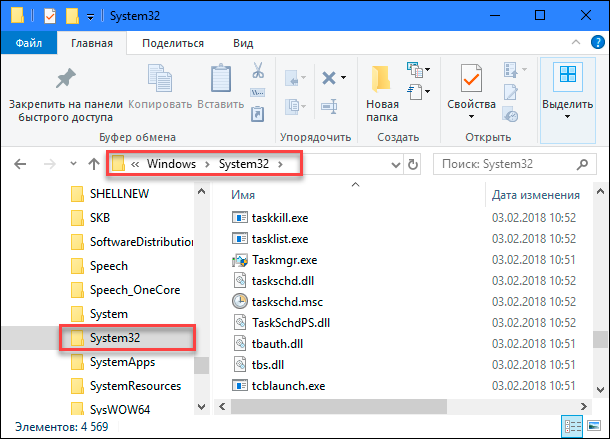This screenshot has height=439, width=610.
Task: Open the address bar history dropdown
Action: click(x=396, y=165)
